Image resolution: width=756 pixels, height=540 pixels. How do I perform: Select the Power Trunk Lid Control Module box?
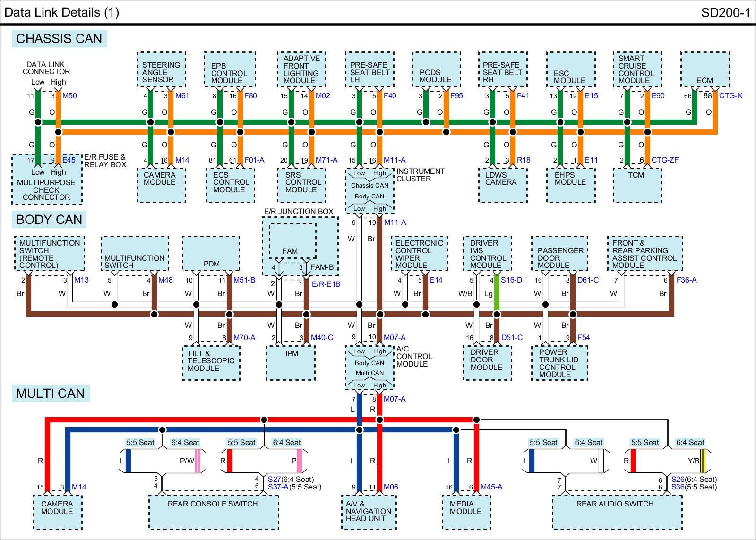pos(559,363)
